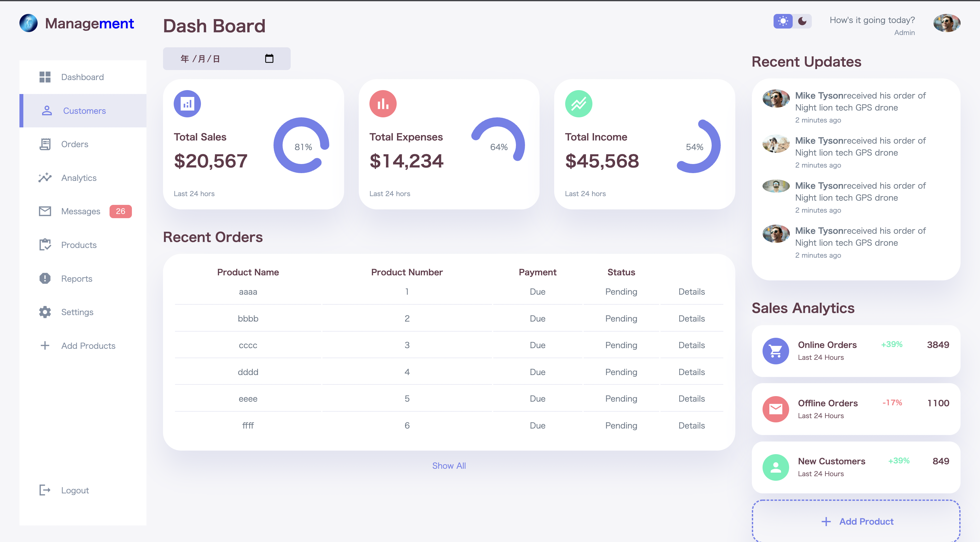Click the Admin profile avatar
980x542 pixels.
[947, 23]
